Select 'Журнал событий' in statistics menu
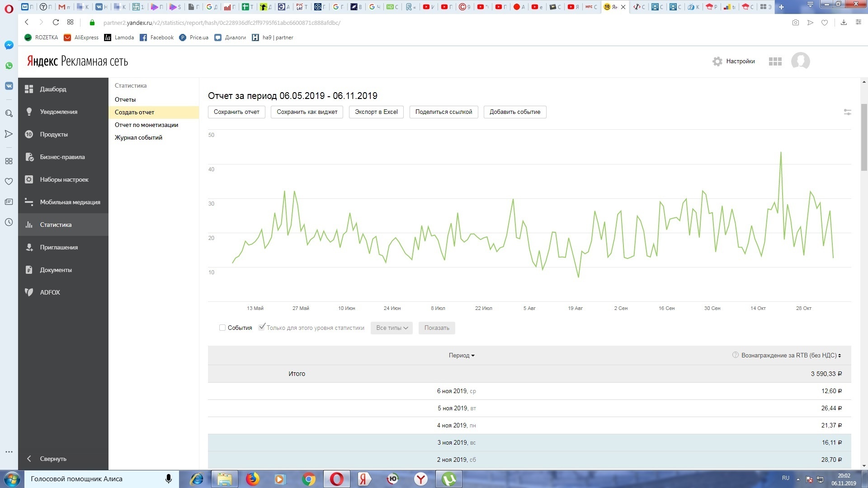 (x=138, y=137)
